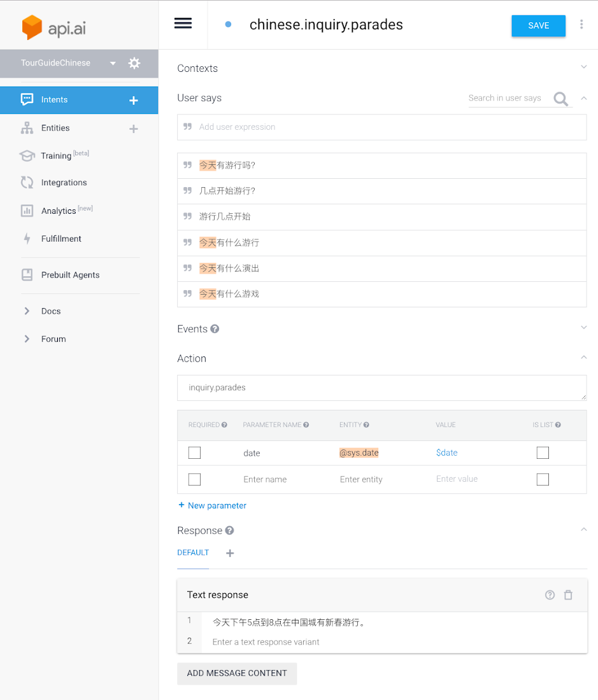Screen dimensions: 598x700
Task: Collapse the Response section
Action: pos(584,529)
